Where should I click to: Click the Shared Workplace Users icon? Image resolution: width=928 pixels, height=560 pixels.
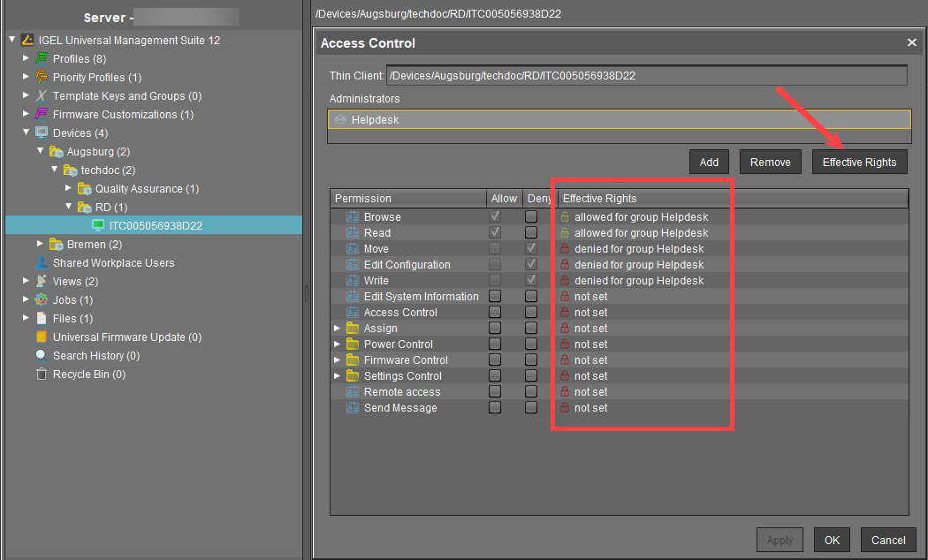(42, 263)
